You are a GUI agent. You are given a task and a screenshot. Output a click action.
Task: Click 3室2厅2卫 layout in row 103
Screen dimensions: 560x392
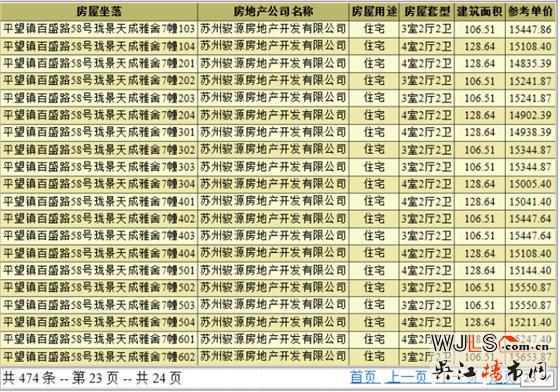point(426,29)
